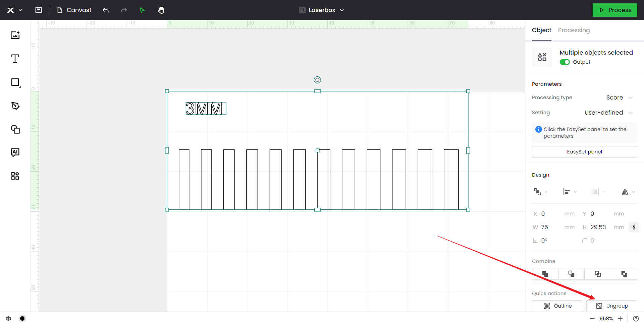Screen dimensions: 644x325
Task: Open the xTool logo main menu
Action: pos(14,10)
